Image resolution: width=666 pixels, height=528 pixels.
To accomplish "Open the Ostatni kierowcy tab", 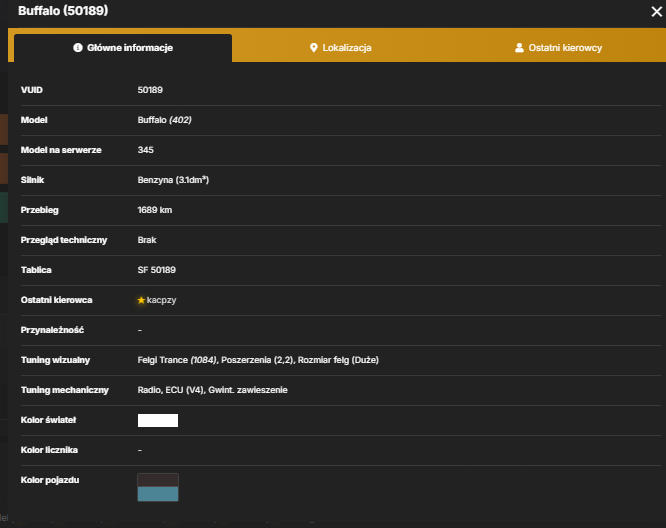I will click(558, 48).
